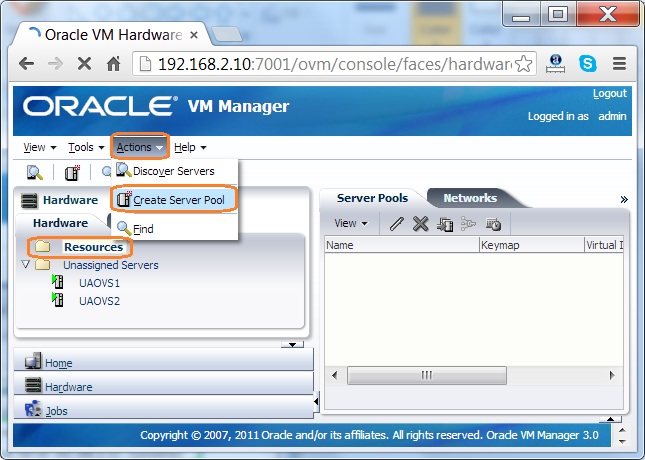The height and width of the screenshot is (460, 645).
Task: Select the Server Pools tab
Action: (x=372, y=198)
